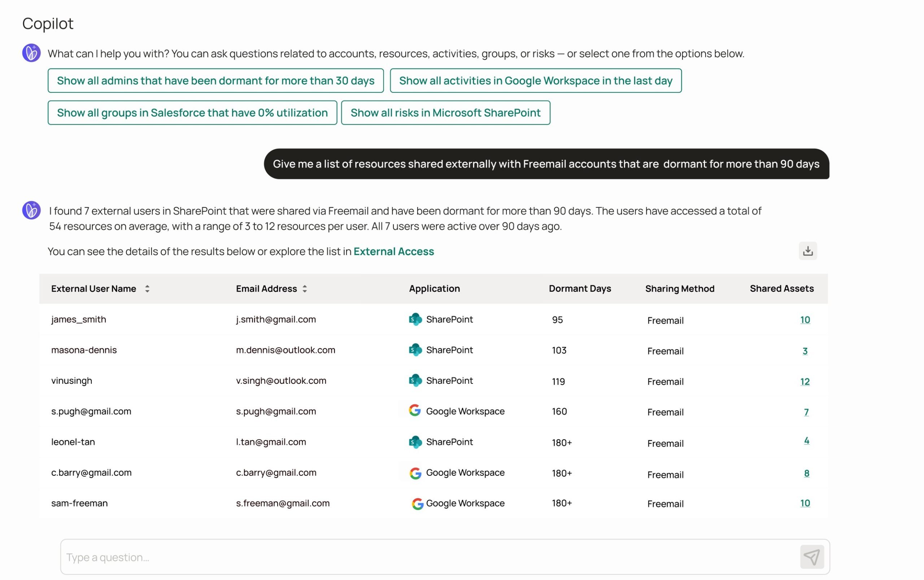924x580 pixels.
Task: Click Google icon in sam-freeman row
Action: pyautogui.click(x=417, y=504)
